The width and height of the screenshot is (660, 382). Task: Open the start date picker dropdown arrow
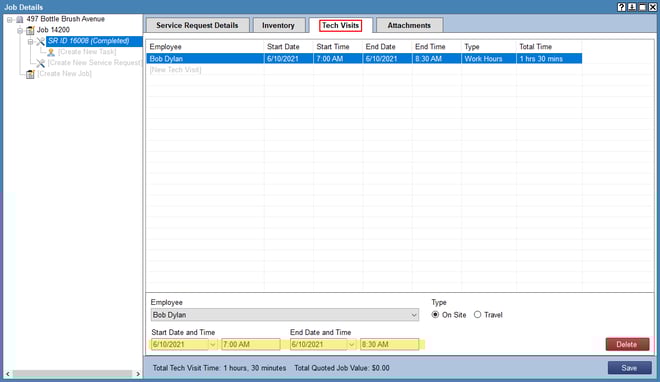(x=213, y=345)
